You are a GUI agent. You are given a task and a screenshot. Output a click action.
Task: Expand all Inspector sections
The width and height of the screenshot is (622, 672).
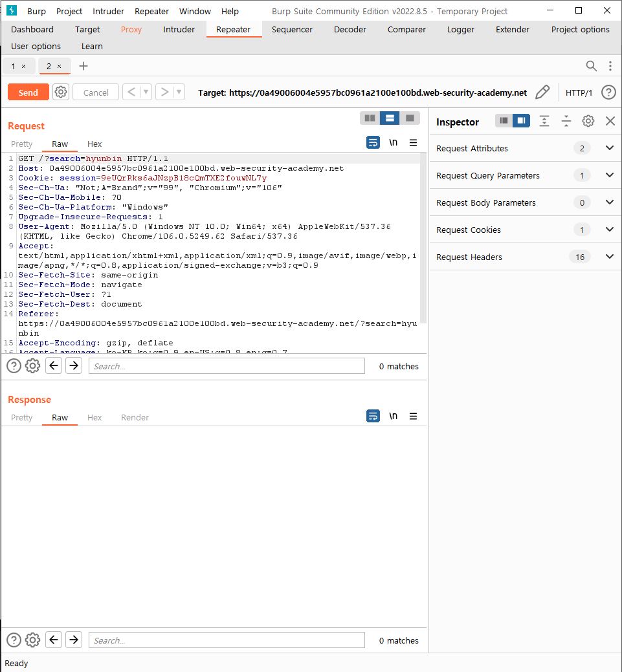click(544, 121)
